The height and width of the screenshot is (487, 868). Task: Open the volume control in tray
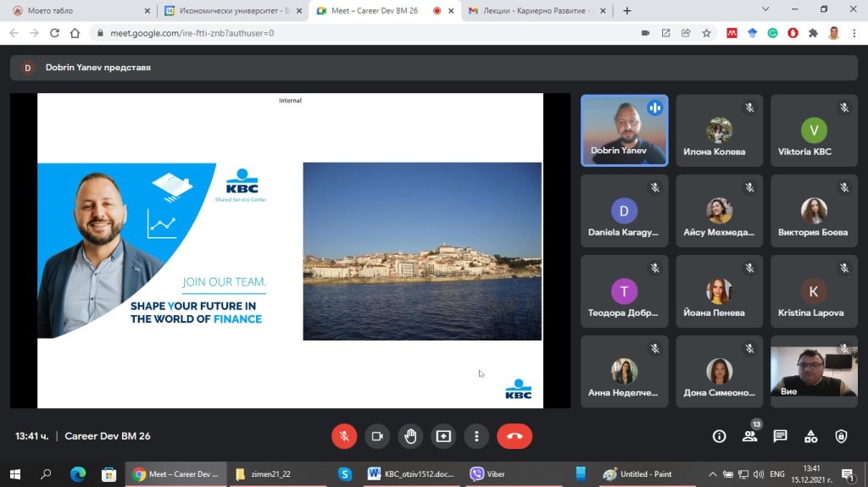click(x=759, y=474)
